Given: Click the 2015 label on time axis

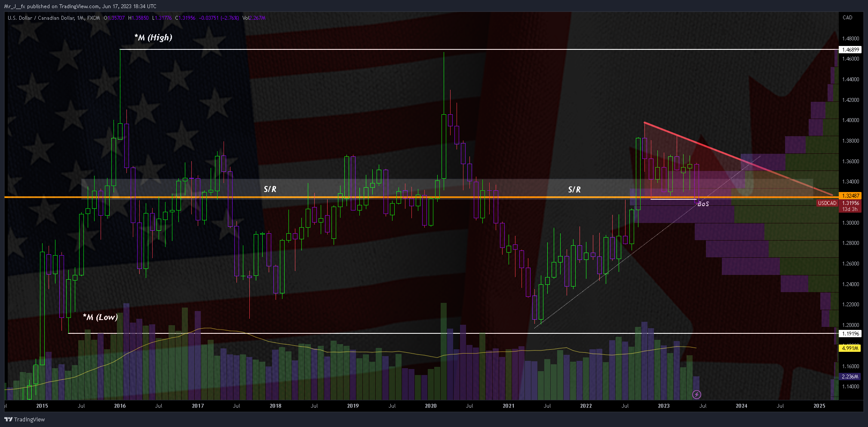Looking at the screenshot, I should point(42,406).
